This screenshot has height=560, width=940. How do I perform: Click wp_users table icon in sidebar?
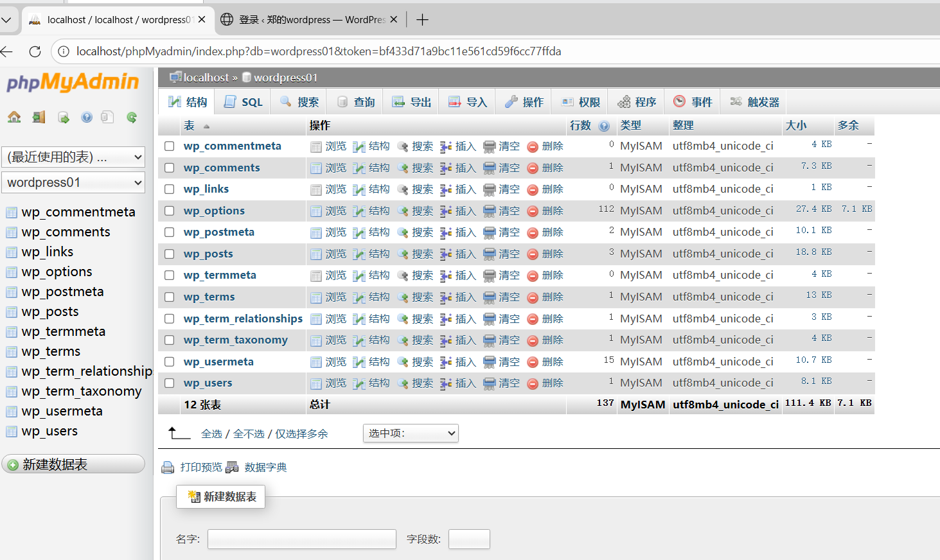click(x=12, y=432)
